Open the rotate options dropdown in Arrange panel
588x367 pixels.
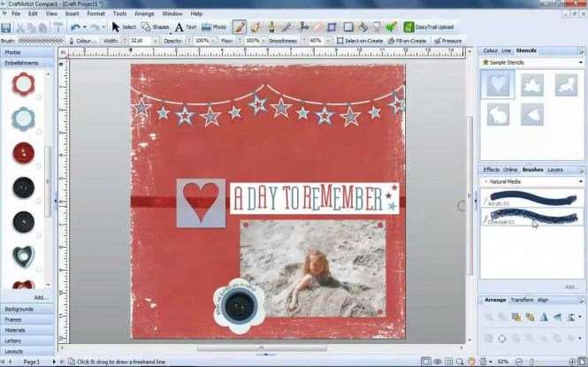pyautogui.click(x=580, y=317)
